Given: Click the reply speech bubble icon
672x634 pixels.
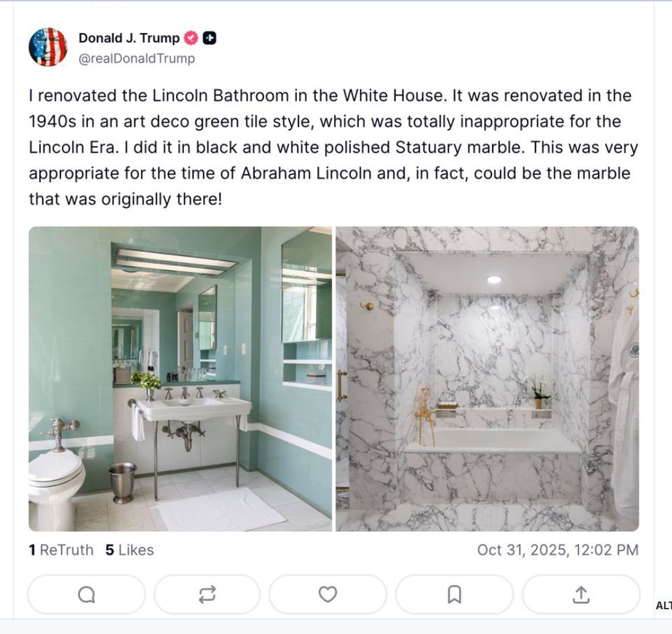Looking at the screenshot, I should [x=87, y=594].
